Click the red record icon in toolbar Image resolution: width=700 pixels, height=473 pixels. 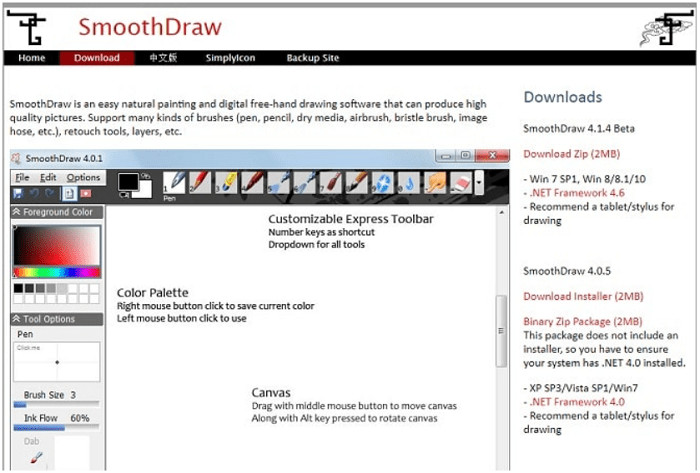click(86, 194)
